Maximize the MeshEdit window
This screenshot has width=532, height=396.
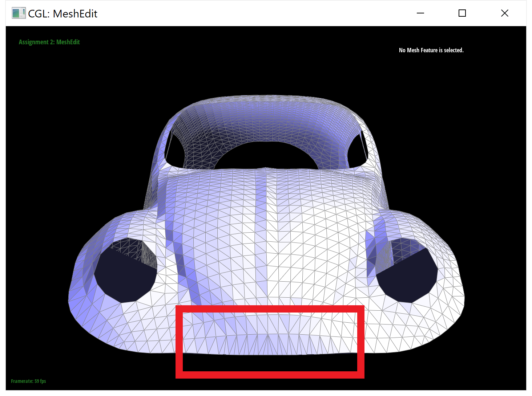pyautogui.click(x=462, y=13)
